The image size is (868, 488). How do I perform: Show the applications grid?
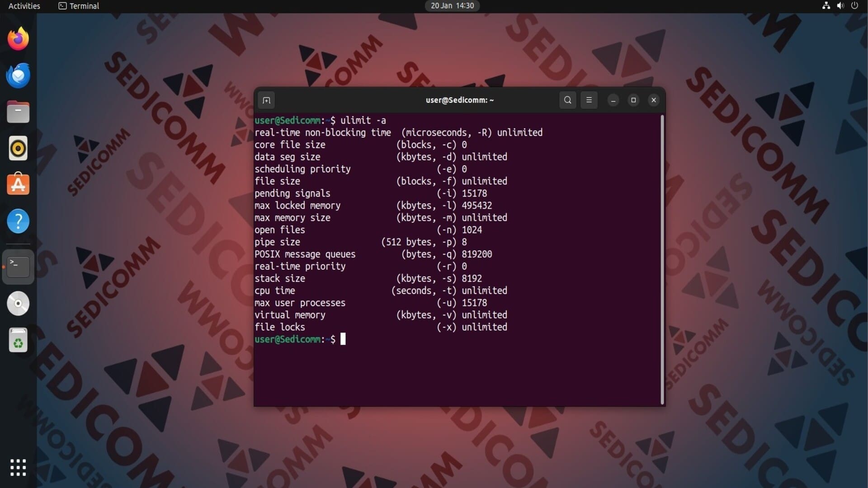coord(18,467)
